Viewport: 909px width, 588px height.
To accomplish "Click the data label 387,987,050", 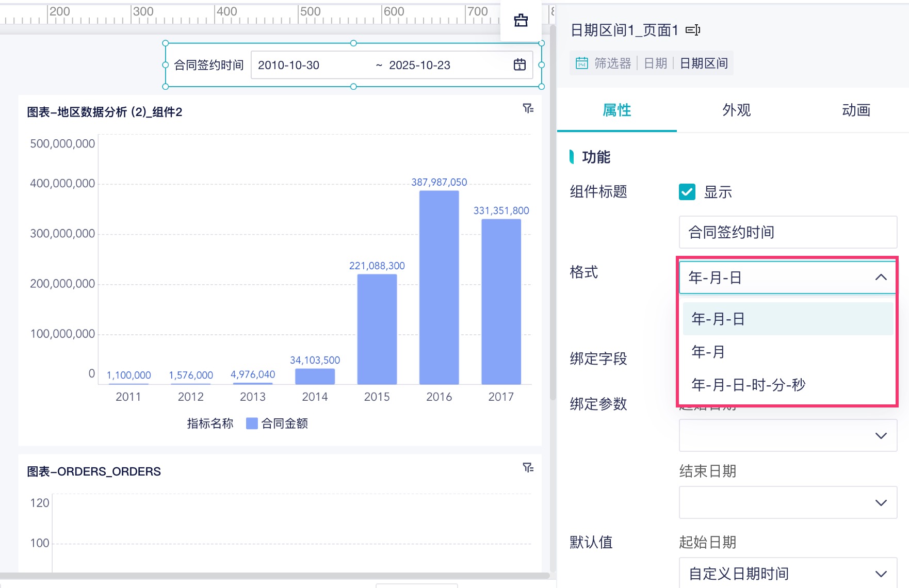I will [439, 182].
